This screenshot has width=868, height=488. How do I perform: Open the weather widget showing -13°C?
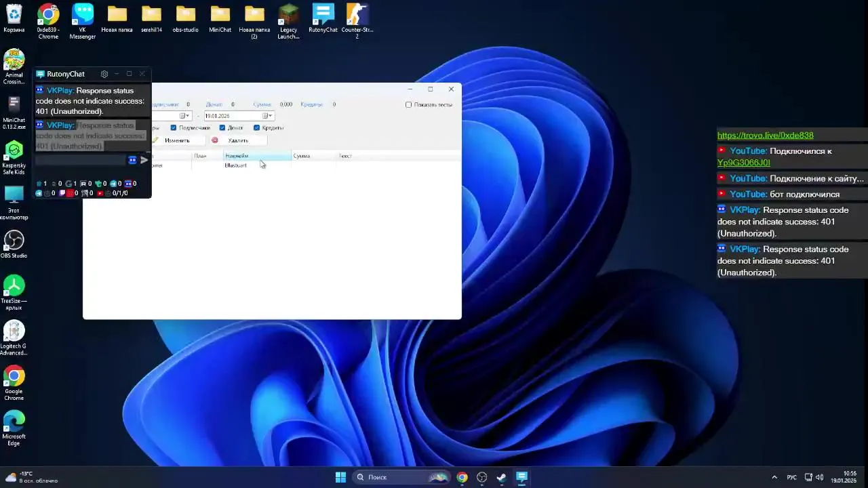click(x=32, y=477)
